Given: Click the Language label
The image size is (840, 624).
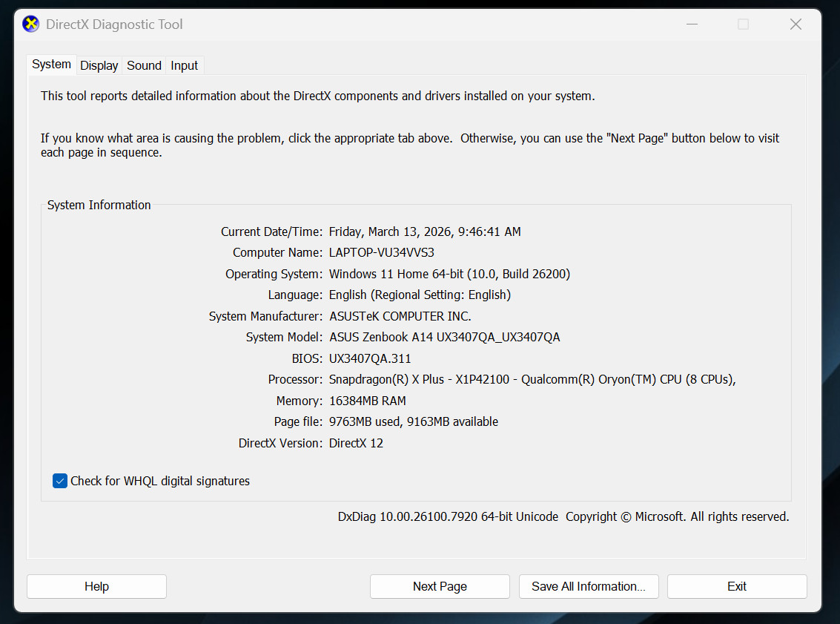Looking at the screenshot, I should [295, 295].
